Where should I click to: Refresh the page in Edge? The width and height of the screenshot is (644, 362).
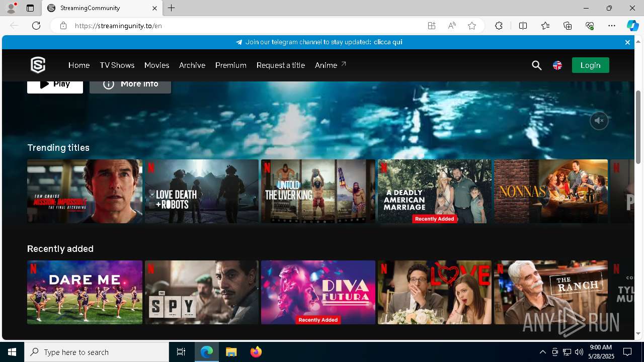point(36,26)
